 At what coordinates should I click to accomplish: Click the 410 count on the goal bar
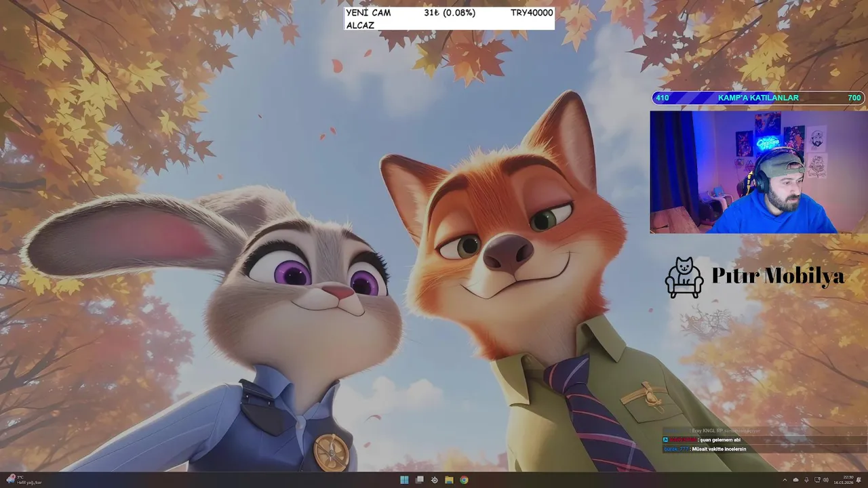(x=663, y=98)
